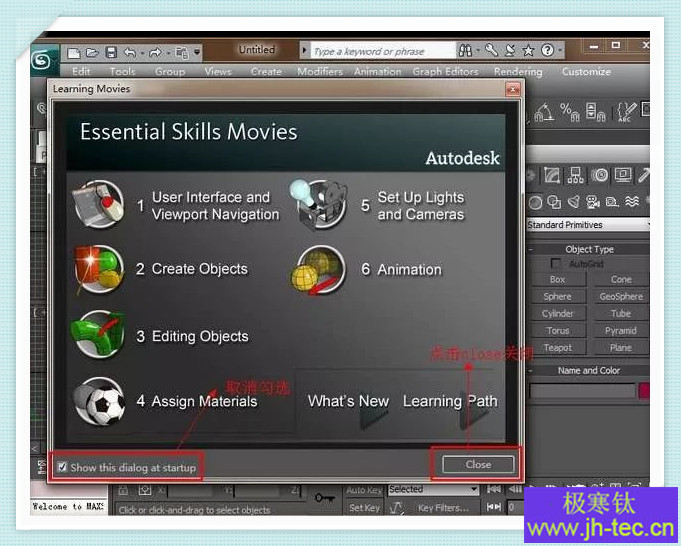Screen dimensions: 681x546
Task: Open the Rendering menu
Action: 518,72
